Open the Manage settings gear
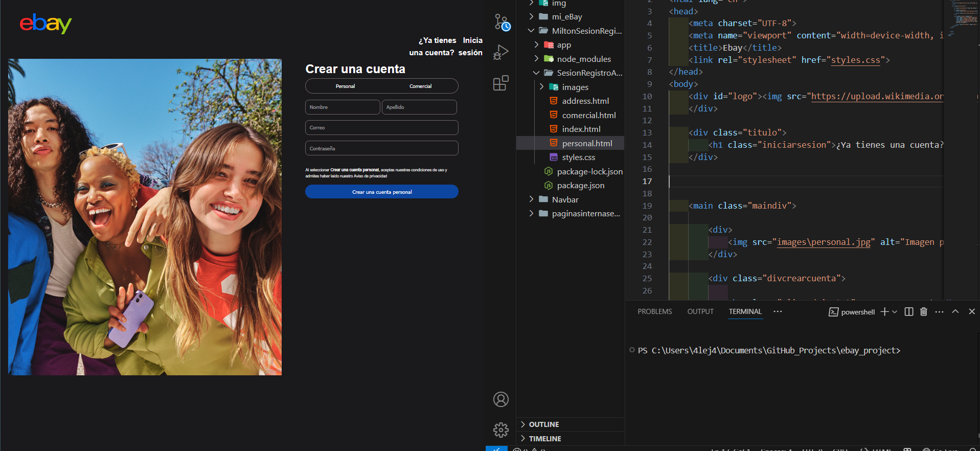The height and width of the screenshot is (451, 980). (x=501, y=430)
